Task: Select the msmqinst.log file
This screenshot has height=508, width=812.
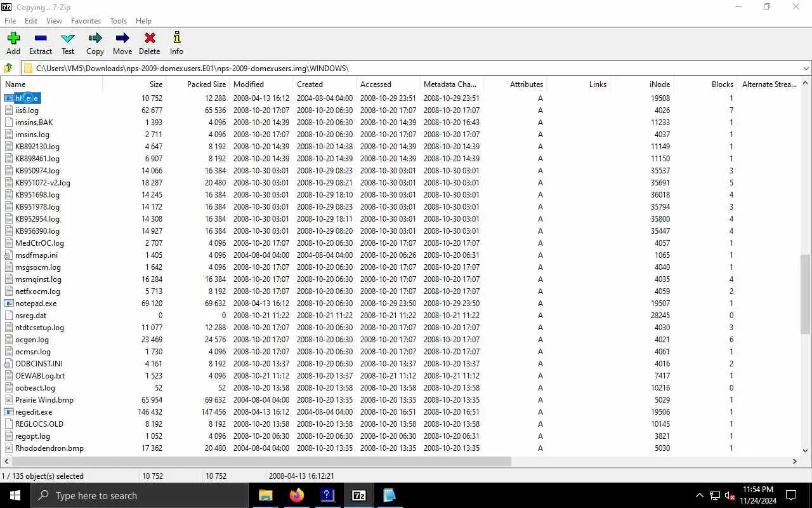Action: pyautogui.click(x=38, y=279)
